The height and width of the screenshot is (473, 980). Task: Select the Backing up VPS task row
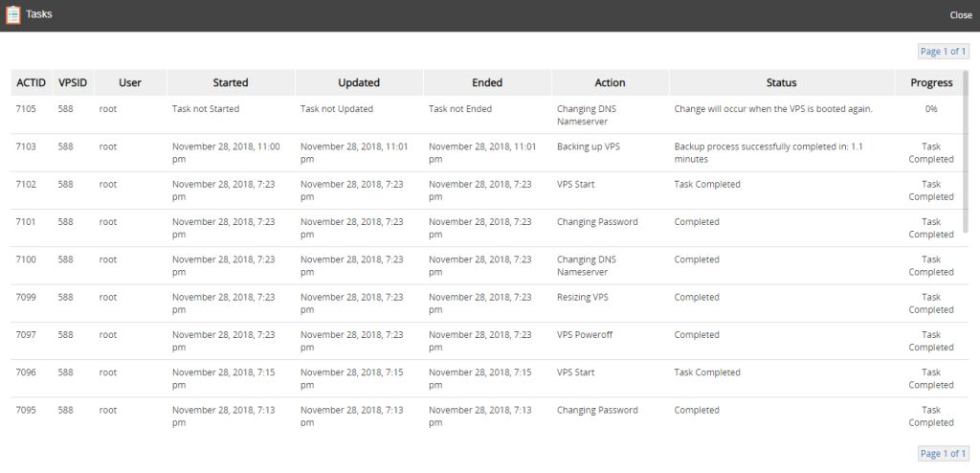tap(588, 146)
